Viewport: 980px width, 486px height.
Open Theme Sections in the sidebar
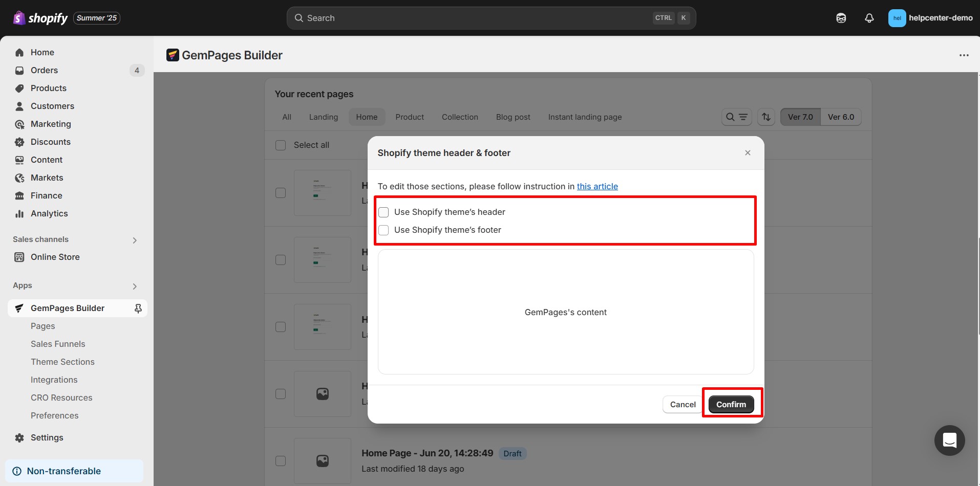coord(62,362)
